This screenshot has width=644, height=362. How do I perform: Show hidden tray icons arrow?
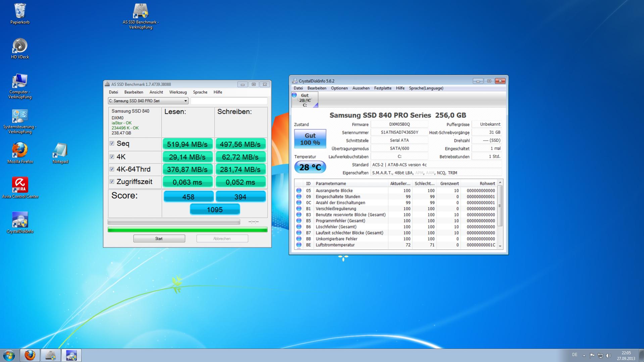tap(584, 355)
